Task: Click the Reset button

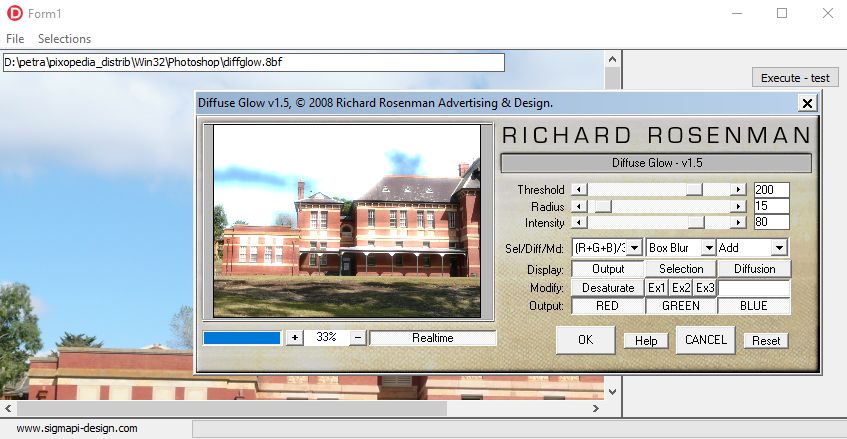Action: pyautogui.click(x=766, y=341)
